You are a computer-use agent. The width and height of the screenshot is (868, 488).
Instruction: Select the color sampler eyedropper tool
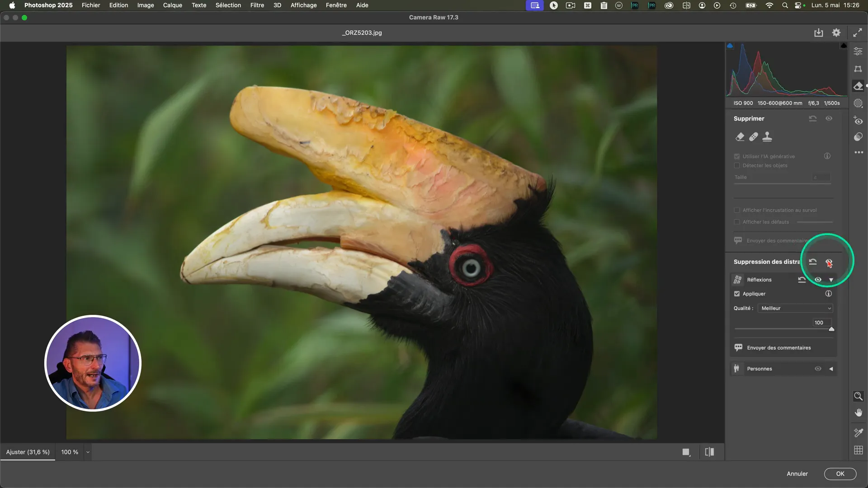click(x=858, y=432)
